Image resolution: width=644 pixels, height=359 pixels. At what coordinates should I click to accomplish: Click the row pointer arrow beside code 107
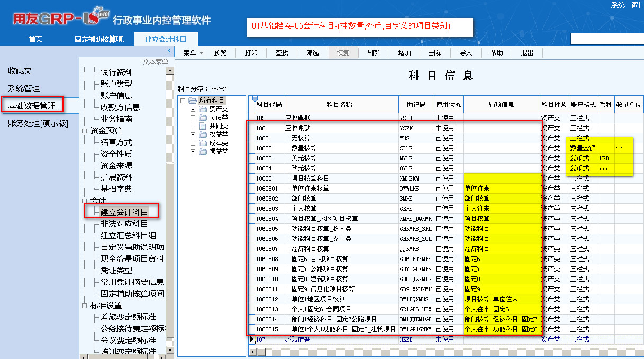point(252,339)
